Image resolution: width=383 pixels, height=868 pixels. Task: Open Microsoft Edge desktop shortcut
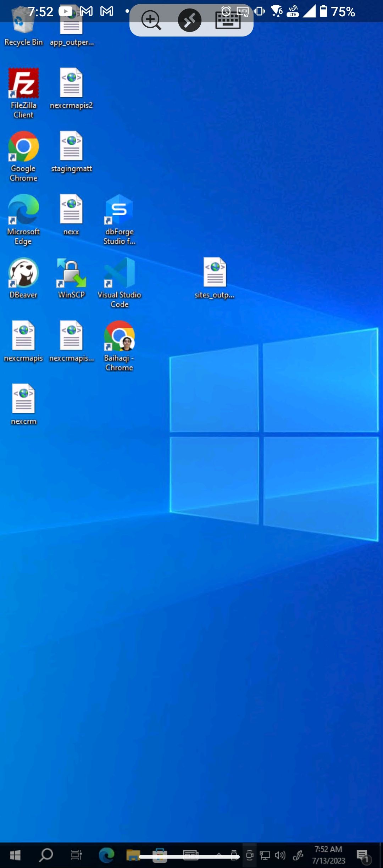[23, 219]
